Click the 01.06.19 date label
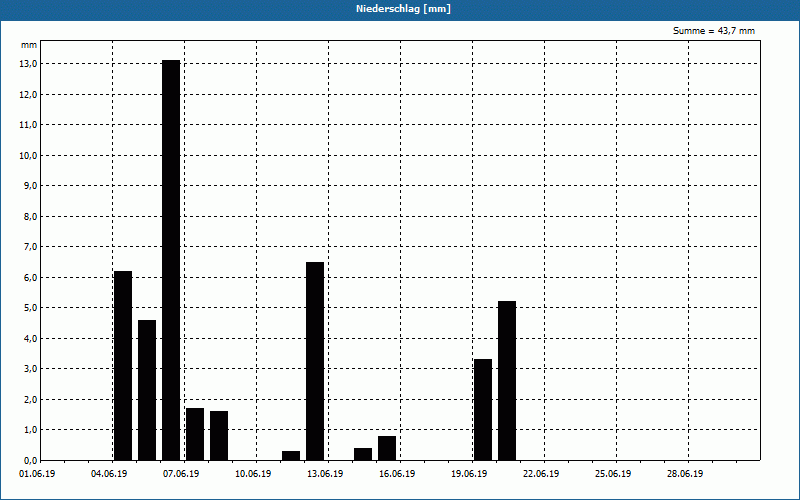Viewport: 800px width, 500px height. [x=37, y=474]
